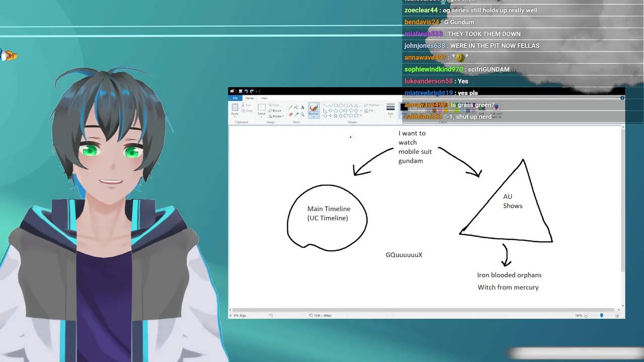Open the Paste dropdown arrow
This screenshot has height=362, width=644.
coord(235,116)
